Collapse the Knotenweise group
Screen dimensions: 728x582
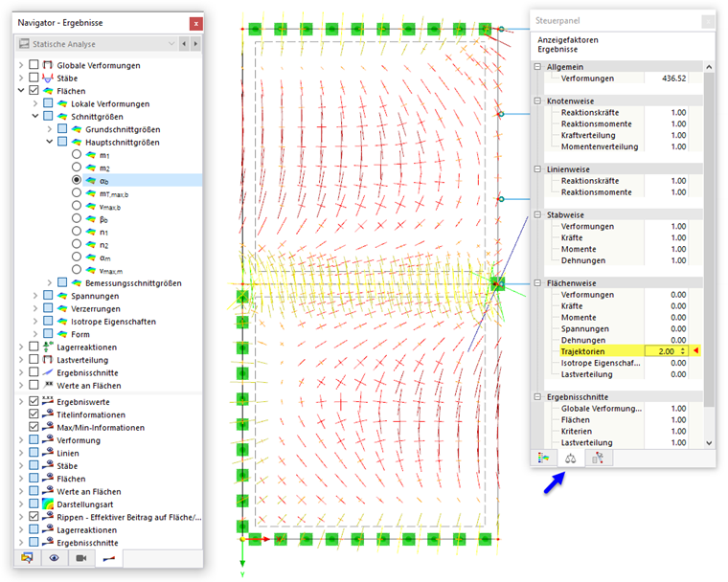pos(537,101)
